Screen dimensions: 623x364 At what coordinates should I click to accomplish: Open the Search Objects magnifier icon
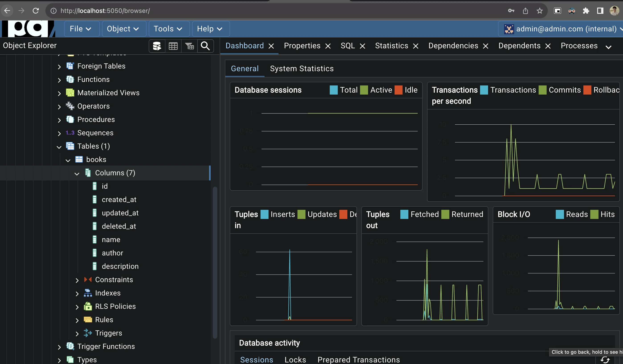click(205, 46)
